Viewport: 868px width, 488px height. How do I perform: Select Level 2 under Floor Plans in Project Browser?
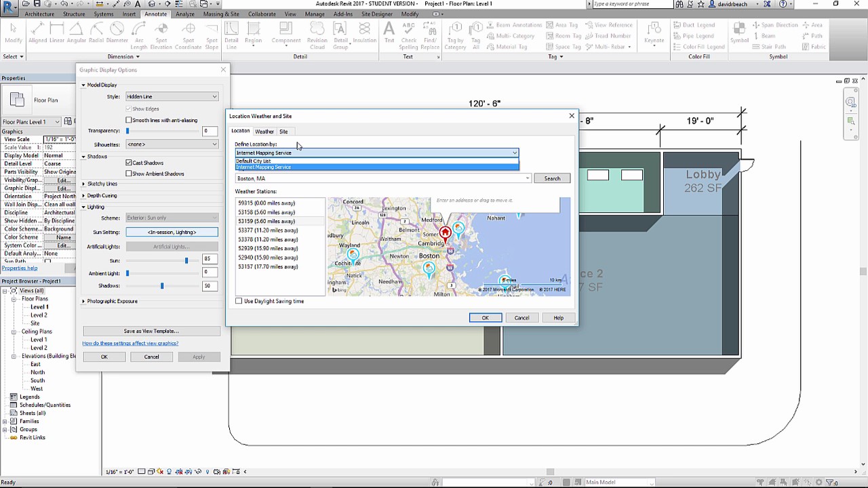(39, 315)
